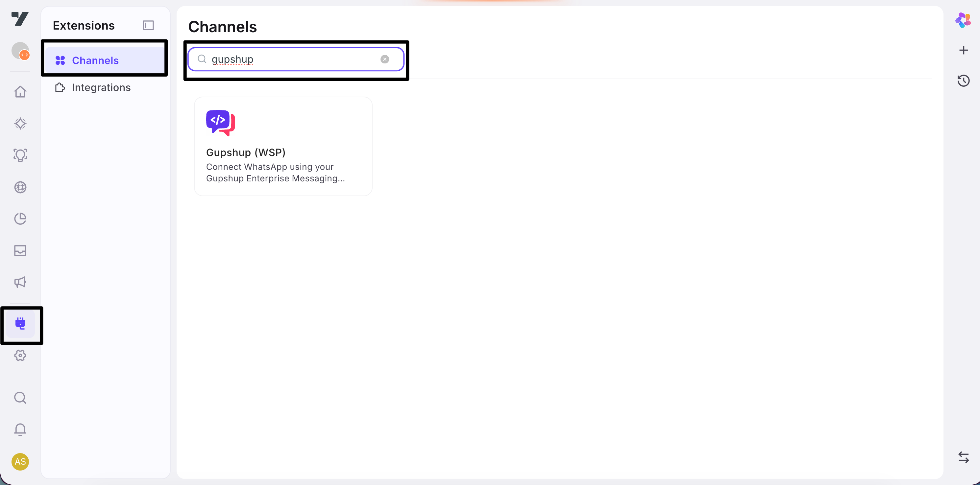Click the swap arrows icon bottom right
Viewport: 980px width, 485px height.
[963, 457]
